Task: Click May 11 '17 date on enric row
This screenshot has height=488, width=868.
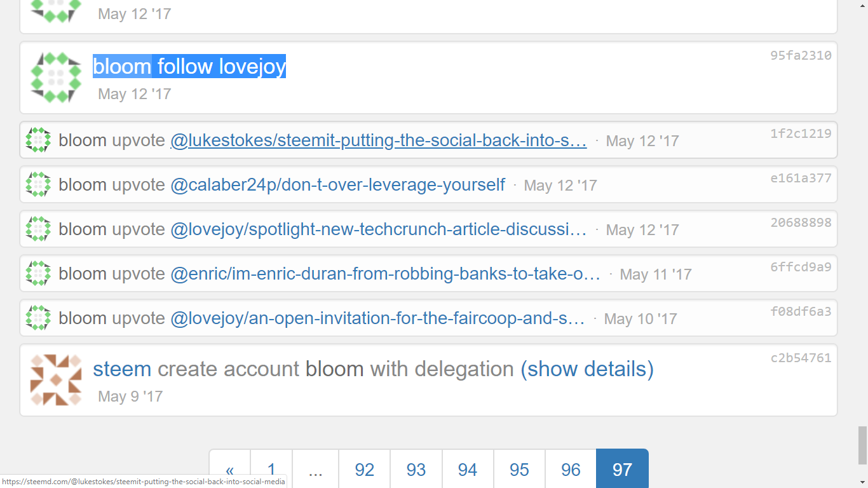Action: 656,274
